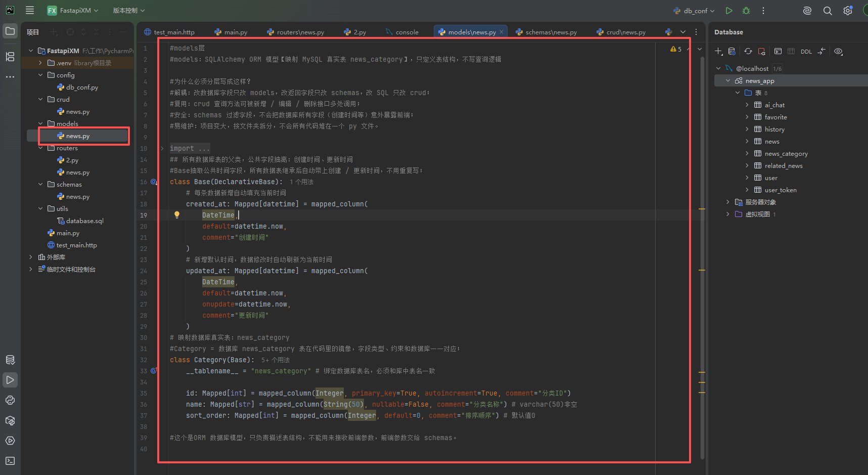Close the models\news.py tab
868x475 pixels.
501,32
